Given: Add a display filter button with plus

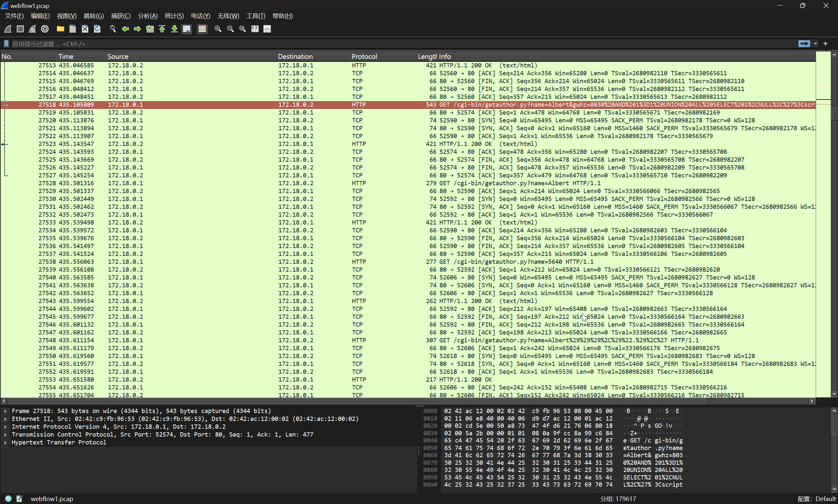Looking at the screenshot, I should coord(826,44).
